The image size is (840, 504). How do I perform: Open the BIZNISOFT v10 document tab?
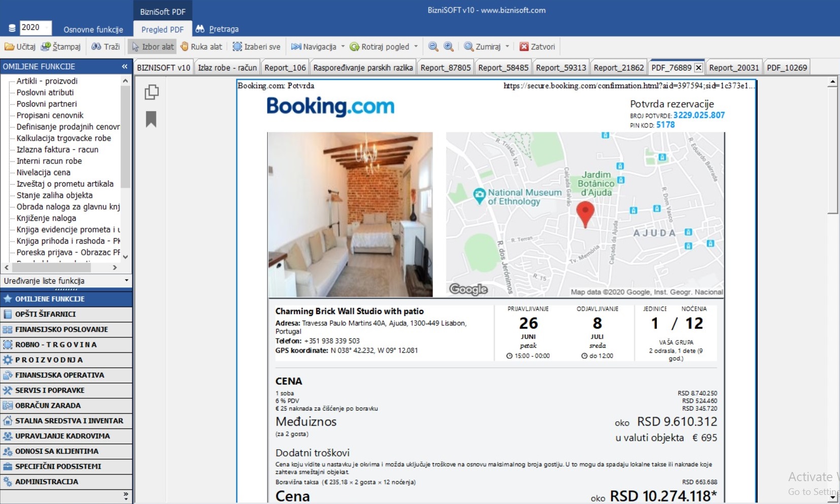pos(163,68)
